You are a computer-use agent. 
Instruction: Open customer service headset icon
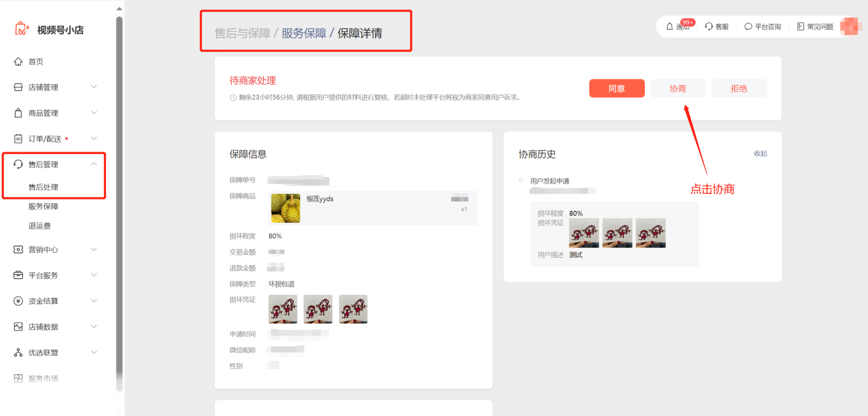coord(709,27)
